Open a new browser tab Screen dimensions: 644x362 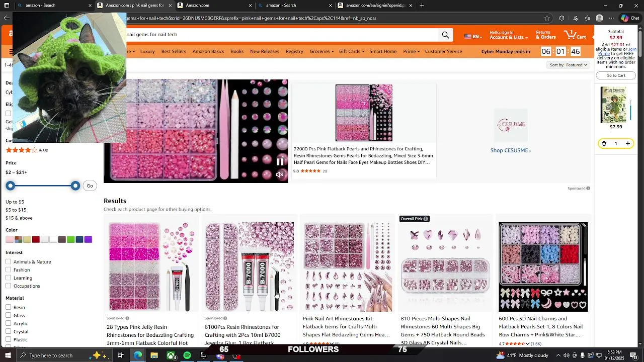422,6
